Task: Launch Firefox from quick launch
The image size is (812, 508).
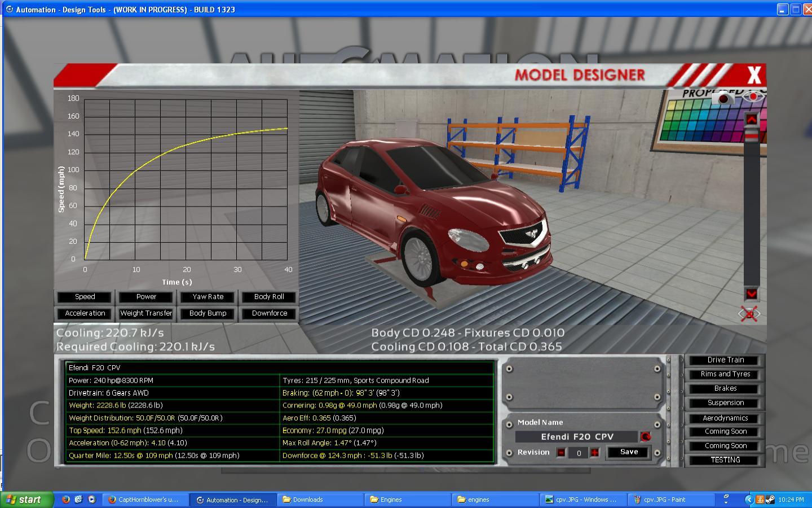Action: [x=66, y=500]
